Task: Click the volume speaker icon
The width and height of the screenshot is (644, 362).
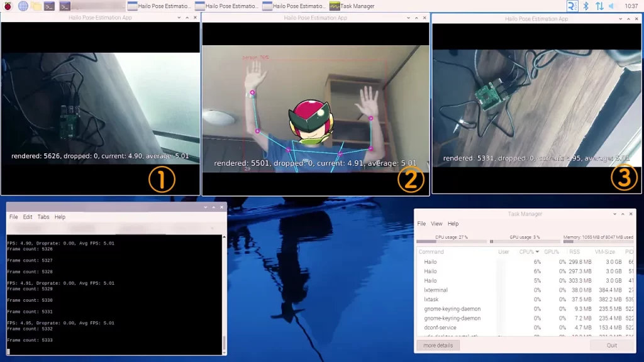Action: tap(612, 6)
